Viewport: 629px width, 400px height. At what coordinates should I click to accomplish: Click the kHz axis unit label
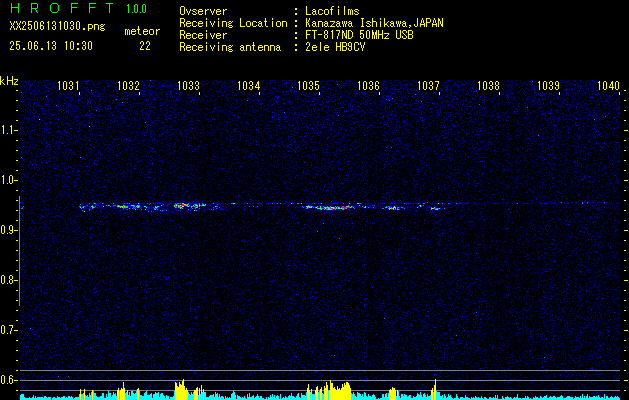coord(9,81)
